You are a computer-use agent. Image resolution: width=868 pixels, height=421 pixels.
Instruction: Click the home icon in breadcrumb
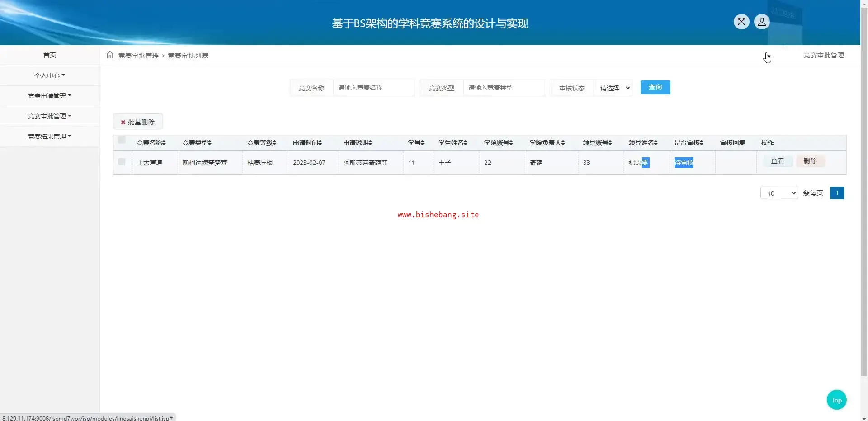pyautogui.click(x=110, y=55)
